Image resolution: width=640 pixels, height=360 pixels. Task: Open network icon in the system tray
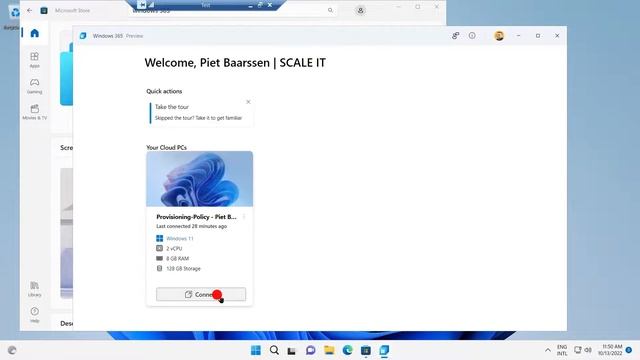pyautogui.click(x=578, y=350)
